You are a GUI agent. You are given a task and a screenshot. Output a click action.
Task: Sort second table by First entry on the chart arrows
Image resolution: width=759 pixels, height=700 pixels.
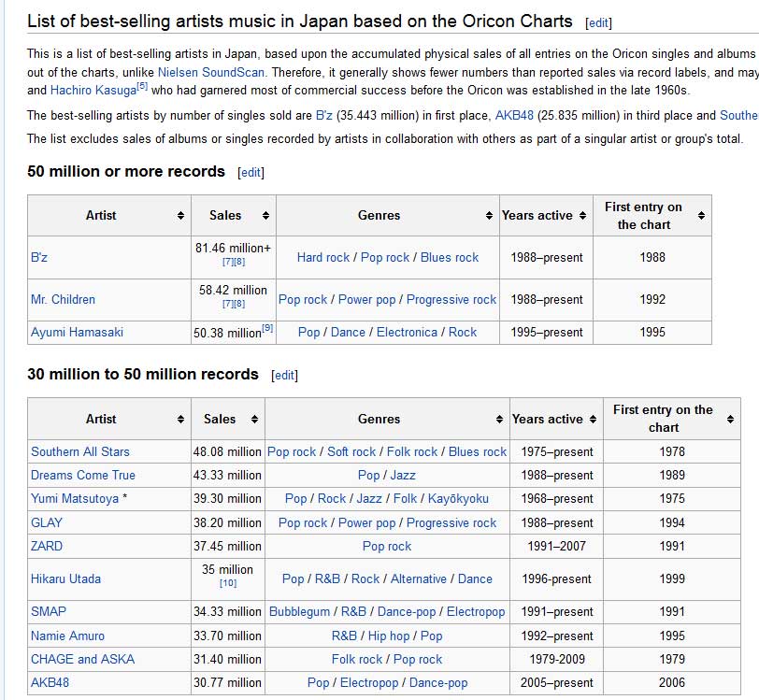tap(730, 420)
